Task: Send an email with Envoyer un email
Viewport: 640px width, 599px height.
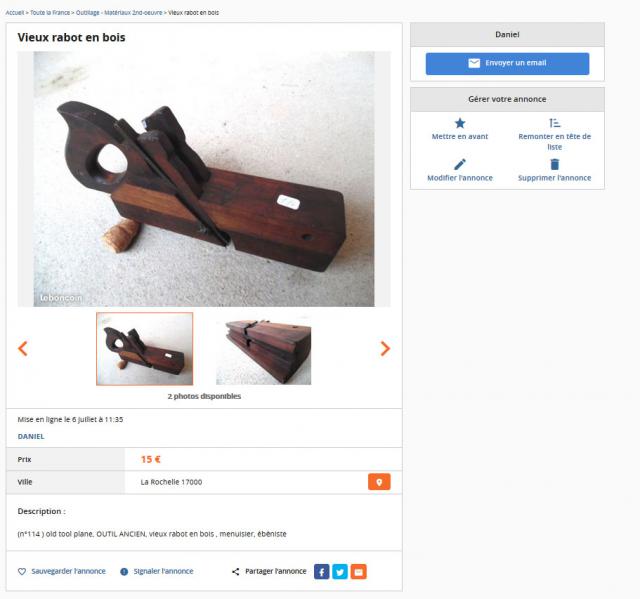Action: (507, 64)
